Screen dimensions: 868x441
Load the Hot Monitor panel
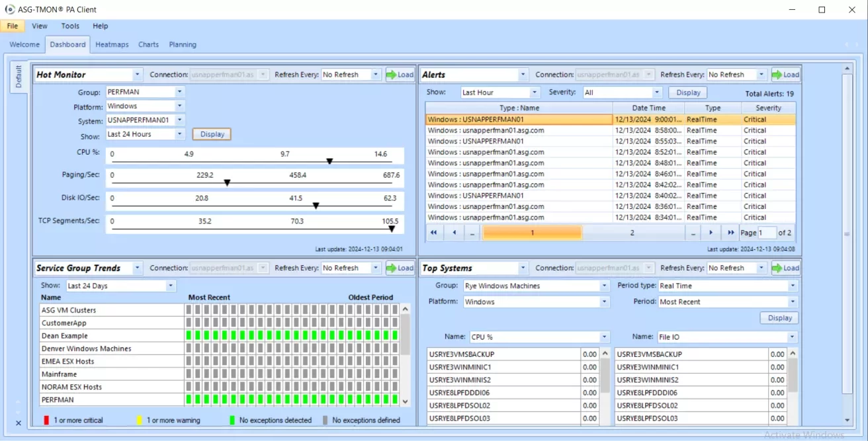coord(400,75)
